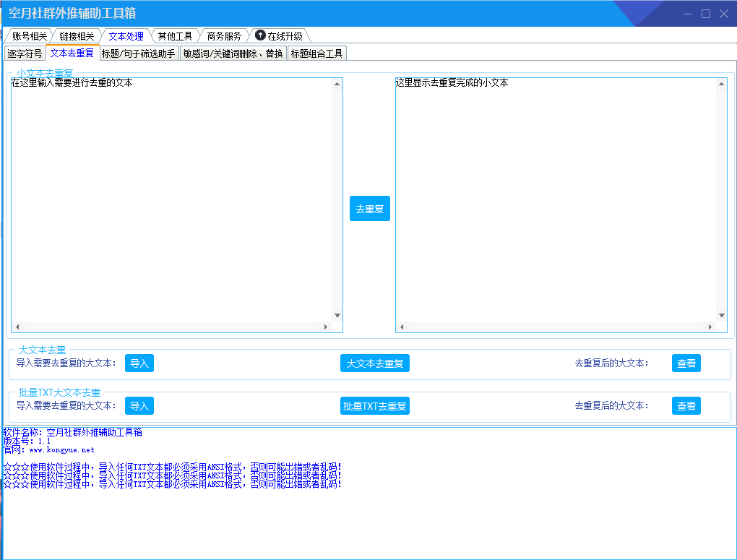Click 查看 in the 批量TXT大文本去重 section

686,406
